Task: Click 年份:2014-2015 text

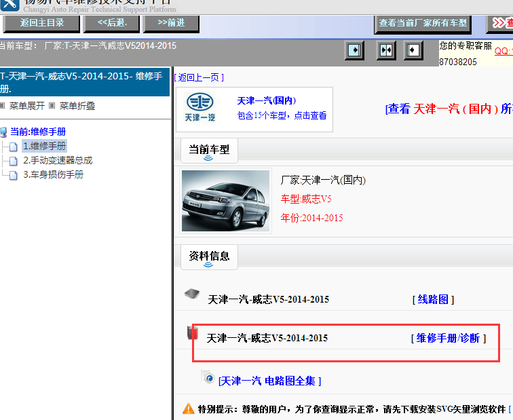Action: point(311,218)
